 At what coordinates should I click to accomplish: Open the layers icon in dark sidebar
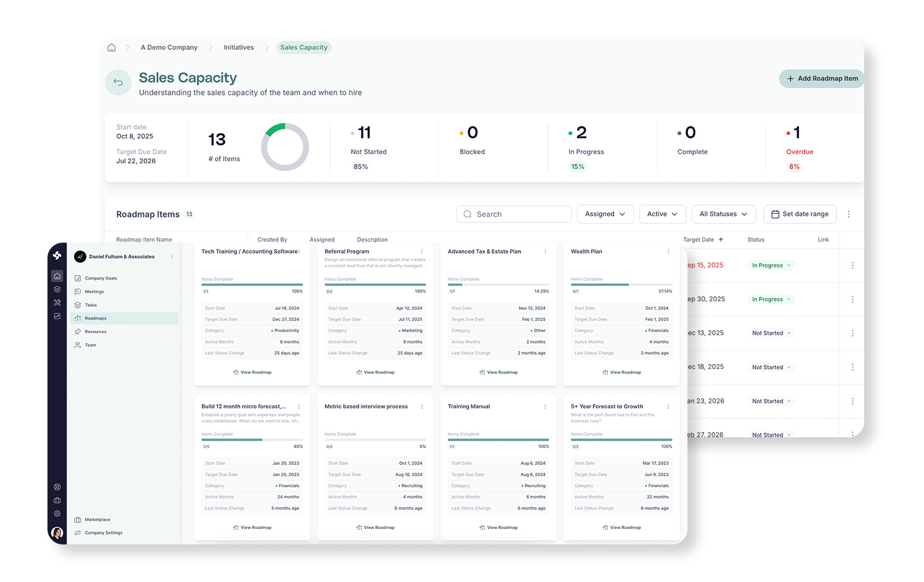[57, 289]
